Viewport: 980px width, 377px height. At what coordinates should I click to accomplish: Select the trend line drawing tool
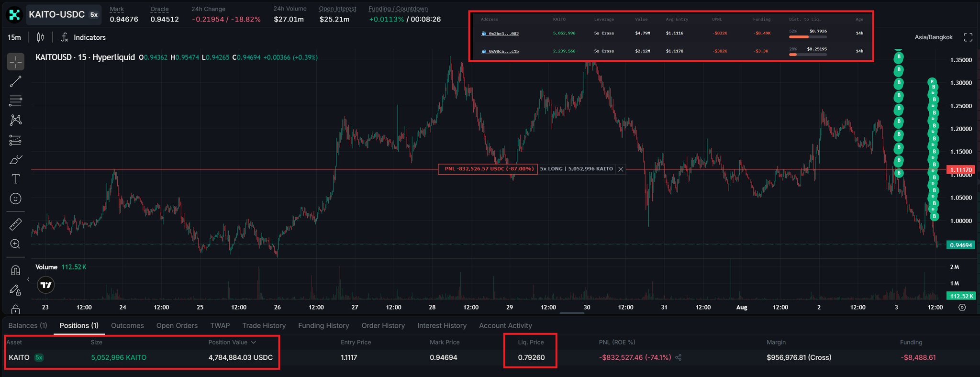click(15, 81)
